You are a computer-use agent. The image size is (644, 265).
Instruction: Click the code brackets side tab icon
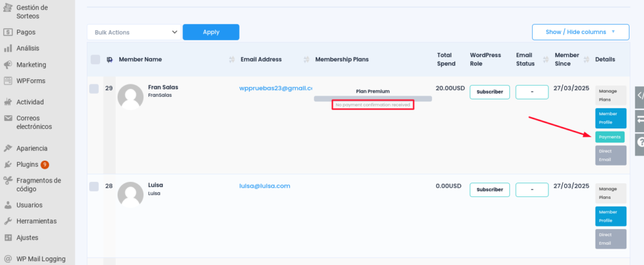640,97
